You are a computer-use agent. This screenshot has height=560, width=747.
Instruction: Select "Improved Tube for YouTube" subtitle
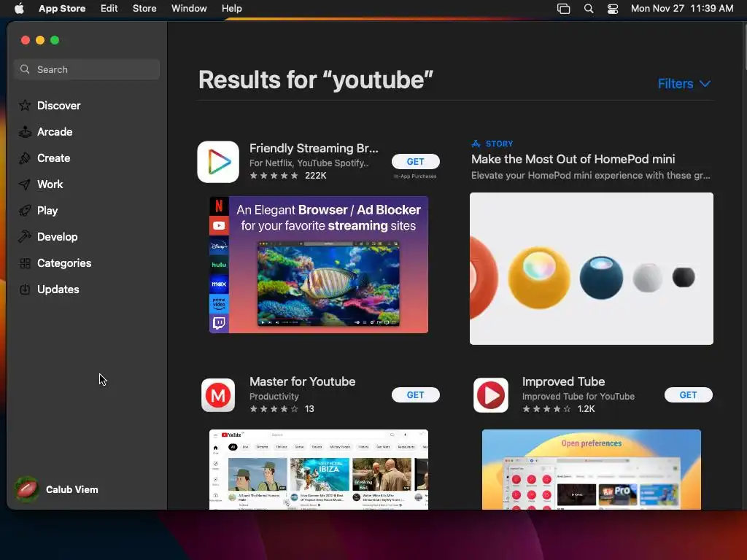(578, 396)
